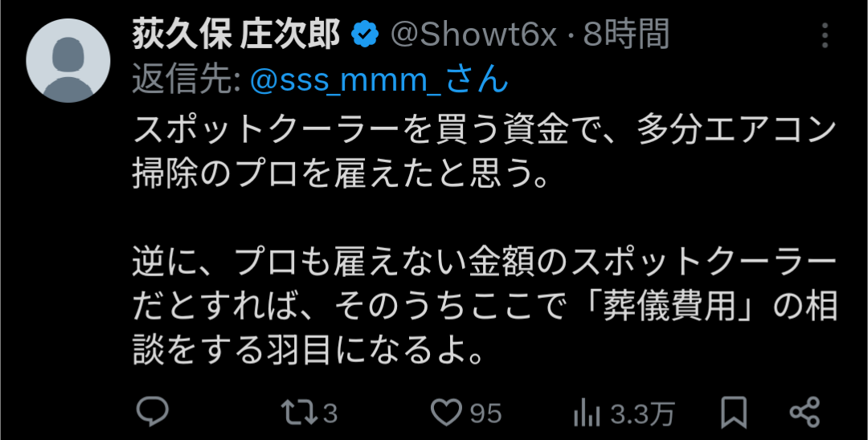Click the @Showt6x handle
Image resolution: width=868 pixels, height=440 pixels.
(473, 35)
